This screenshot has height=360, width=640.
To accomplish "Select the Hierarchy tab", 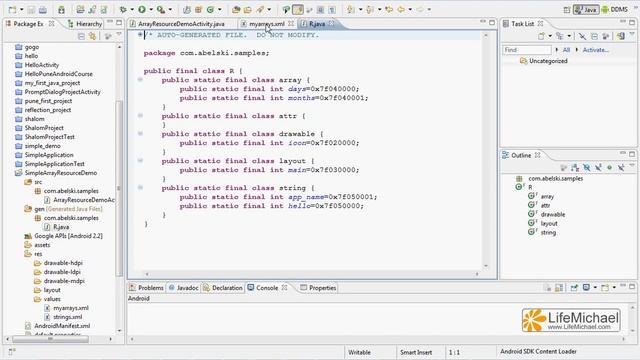I will tap(84, 24).
